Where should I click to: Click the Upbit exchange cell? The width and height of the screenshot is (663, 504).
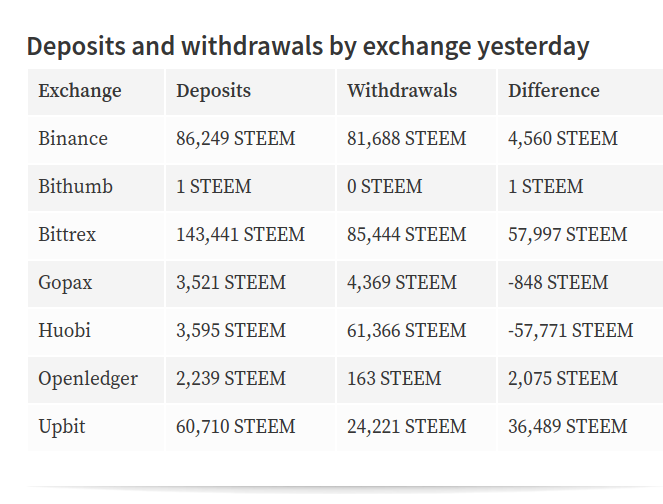96,427
